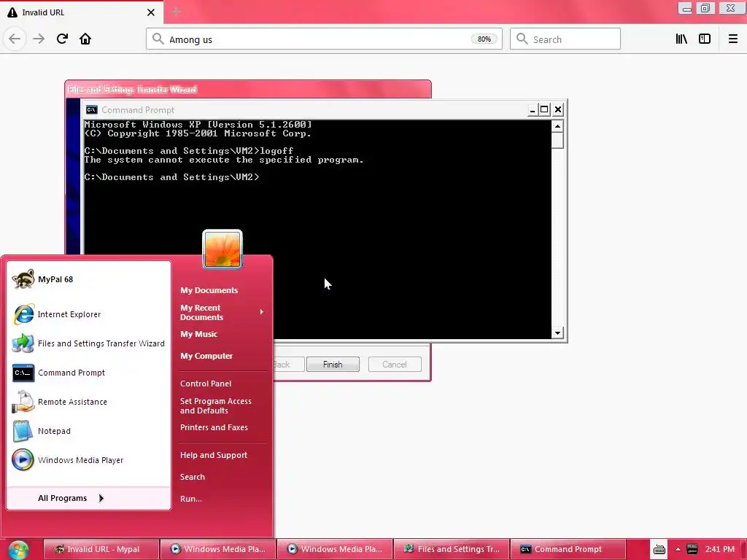Open the Library bookmarks icon
Image resolution: width=747 pixels, height=560 pixels.
click(x=681, y=39)
